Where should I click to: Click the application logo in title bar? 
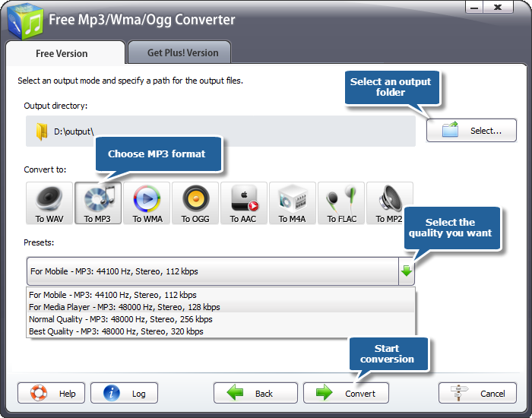25,21
